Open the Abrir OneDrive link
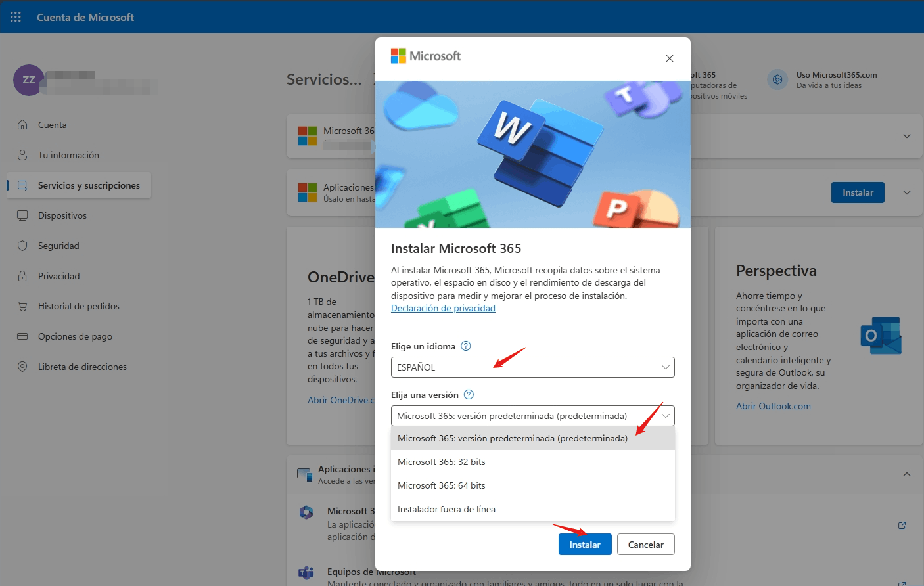Image resolution: width=924 pixels, height=586 pixels. click(341, 400)
